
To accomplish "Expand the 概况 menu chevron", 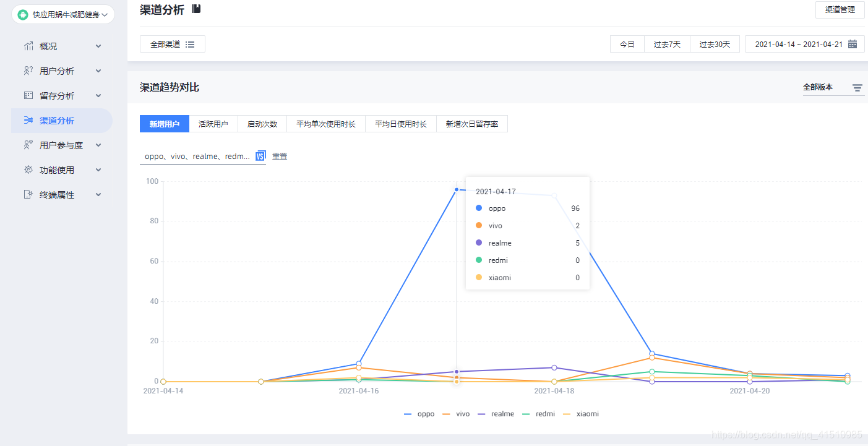I will [x=98, y=46].
